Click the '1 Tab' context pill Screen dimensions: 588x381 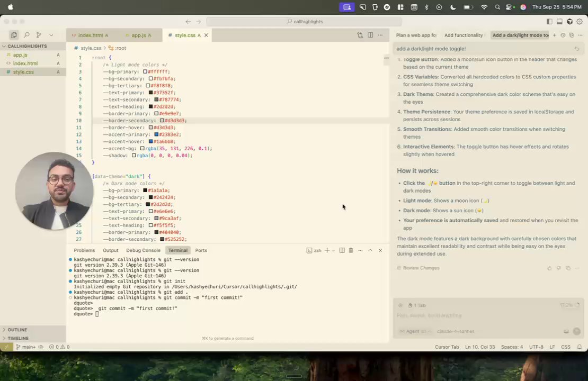pos(416,305)
